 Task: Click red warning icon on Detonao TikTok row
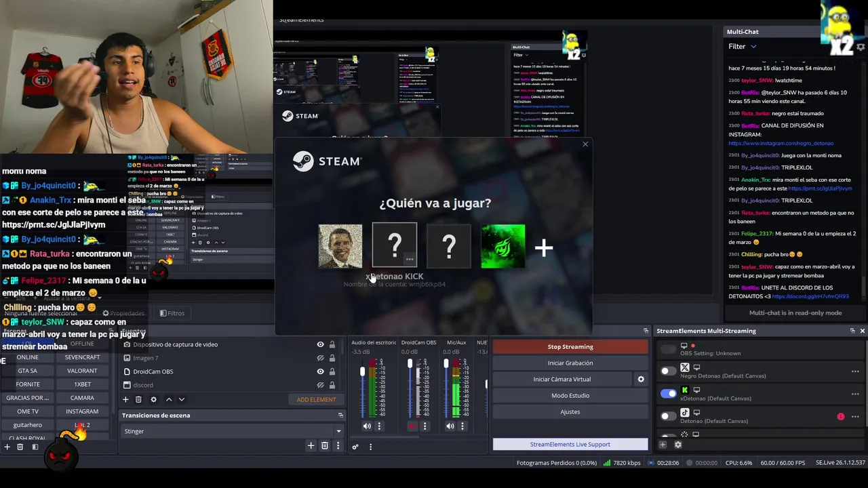tap(841, 416)
